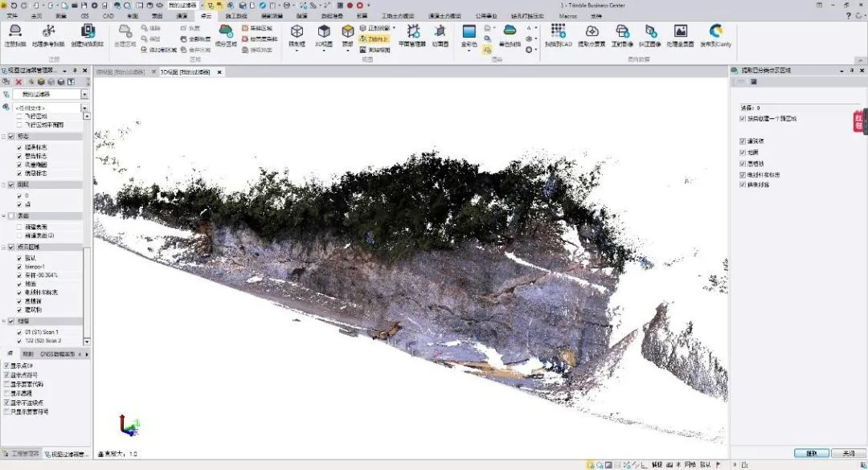Open the Process Panorama tool
868x470 pixels.
coord(680,32)
